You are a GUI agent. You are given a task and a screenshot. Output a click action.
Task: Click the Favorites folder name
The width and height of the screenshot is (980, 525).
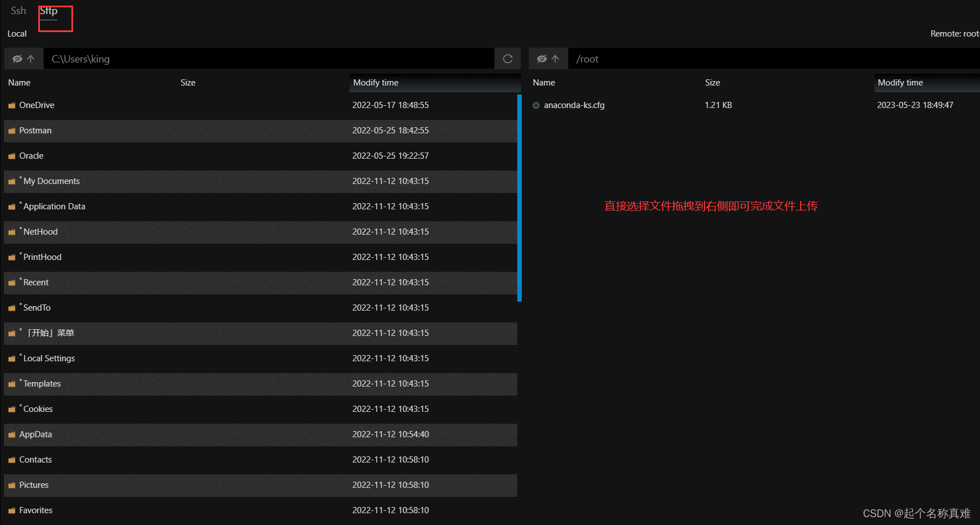(36, 510)
